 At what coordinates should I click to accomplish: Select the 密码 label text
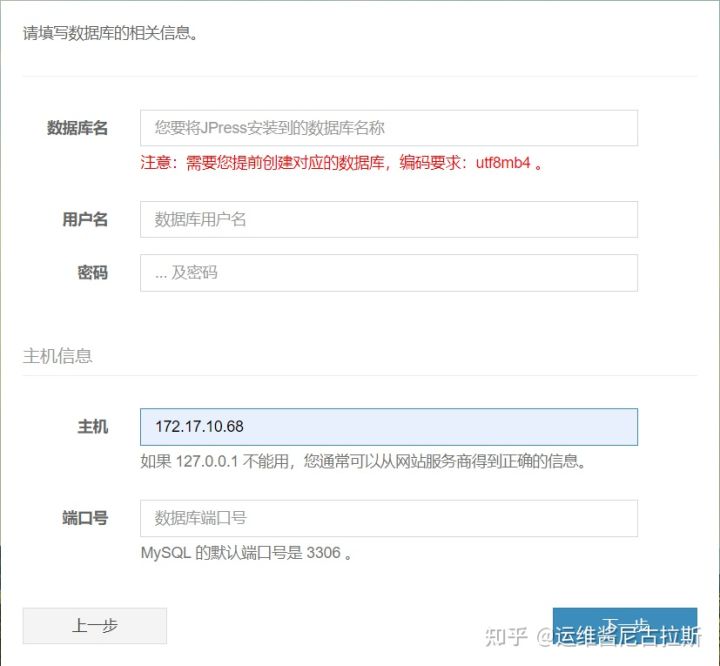tap(92, 272)
